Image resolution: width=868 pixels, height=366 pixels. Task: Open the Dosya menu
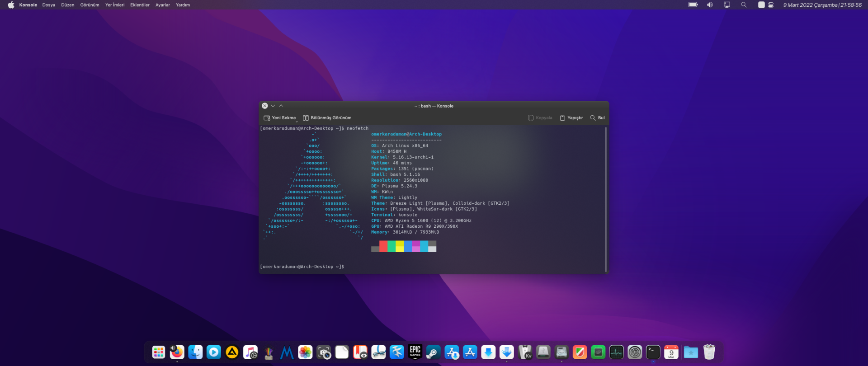tap(49, 5)
